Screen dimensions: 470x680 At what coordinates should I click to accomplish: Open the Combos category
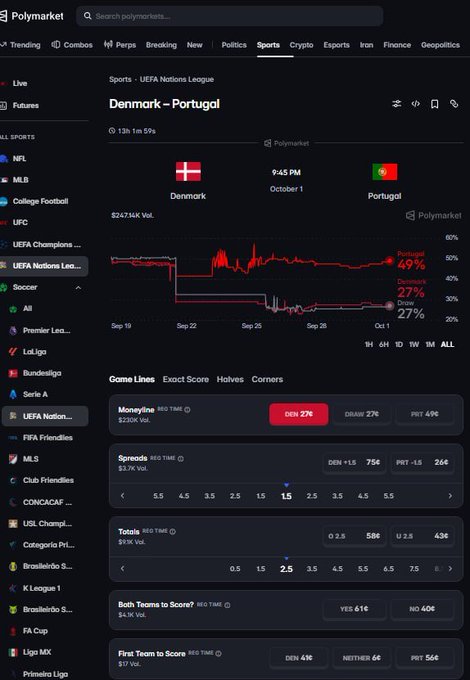pos(72,45)
